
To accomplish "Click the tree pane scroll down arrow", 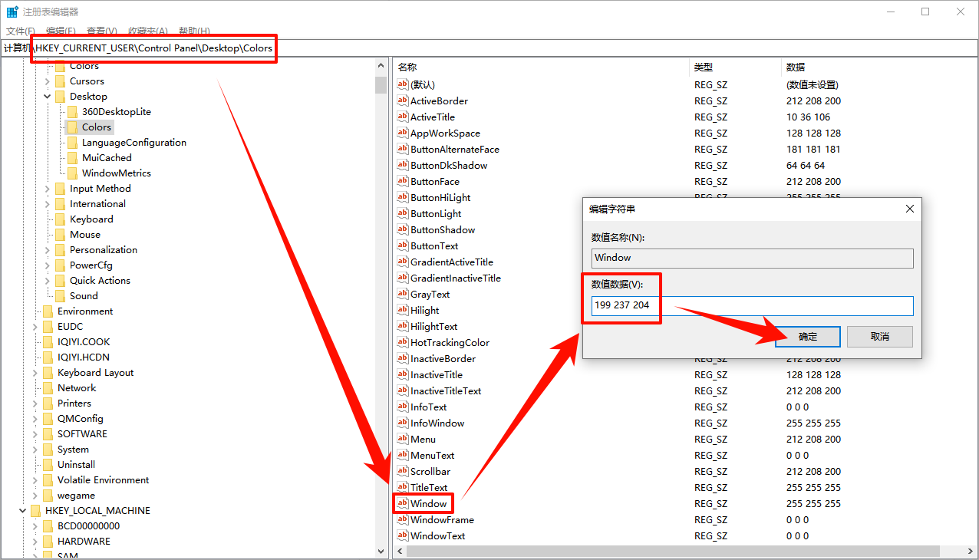I will (x=381, y=551).
